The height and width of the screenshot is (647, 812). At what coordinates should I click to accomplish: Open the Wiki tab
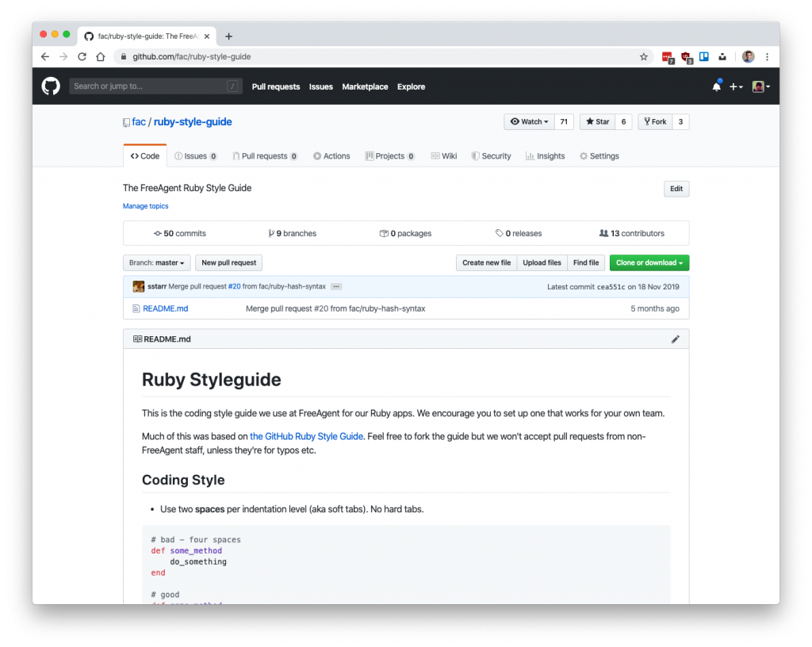coord(444,156)
